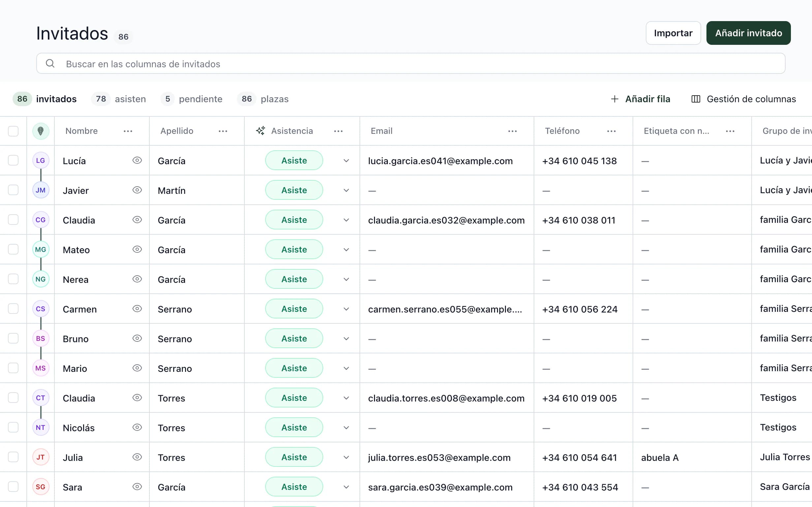812x507 pixels.
Task: Expand attendance dropdown for Nicolás Torres
Action: click(x=346, y=428)
